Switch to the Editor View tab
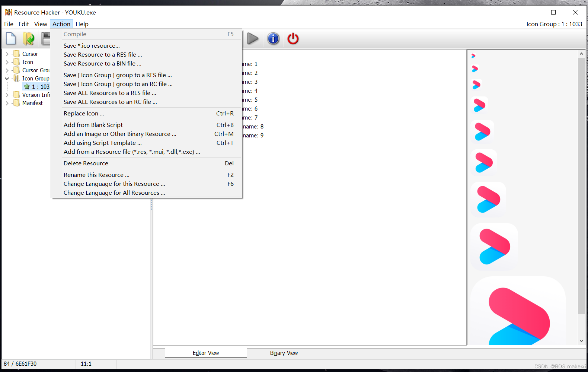The image size is (588, 372). pyautogui.click(x=206, y=353)
